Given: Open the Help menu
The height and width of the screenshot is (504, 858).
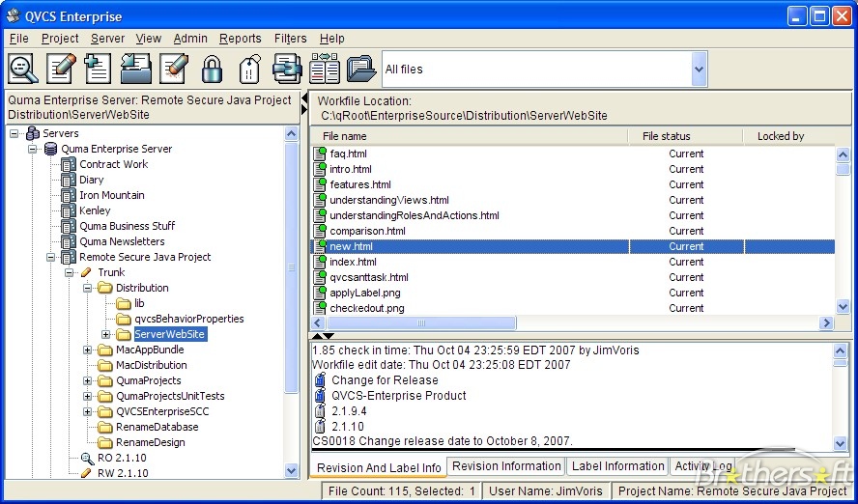Looking at the screenshot, I should click(332, 39).
